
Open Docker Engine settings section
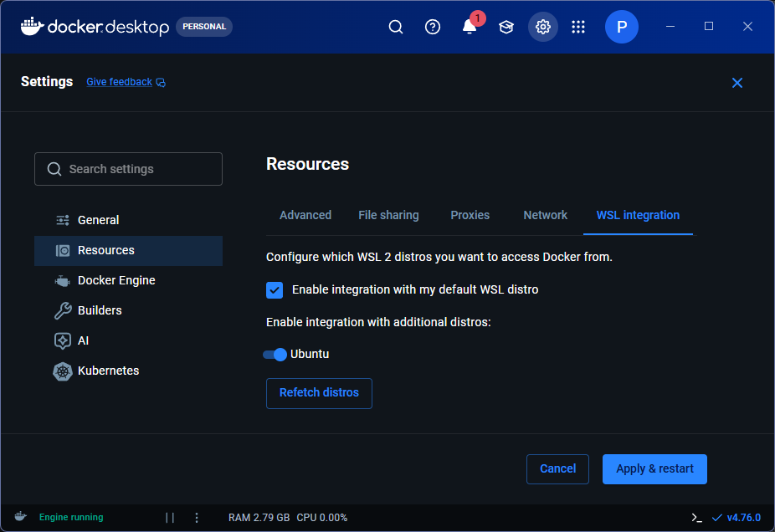[x=129, y=280]
